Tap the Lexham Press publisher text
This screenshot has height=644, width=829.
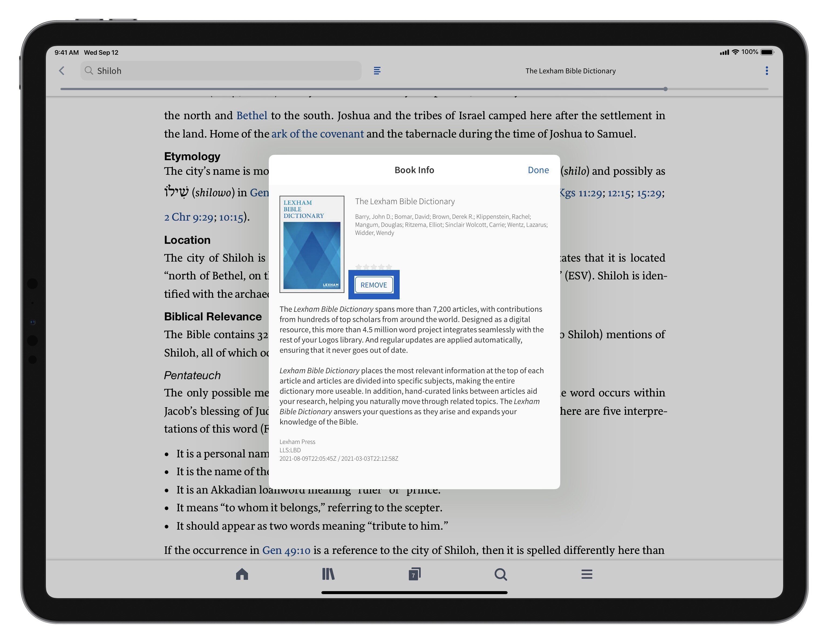pyautogui.click(x=297, y=442)
